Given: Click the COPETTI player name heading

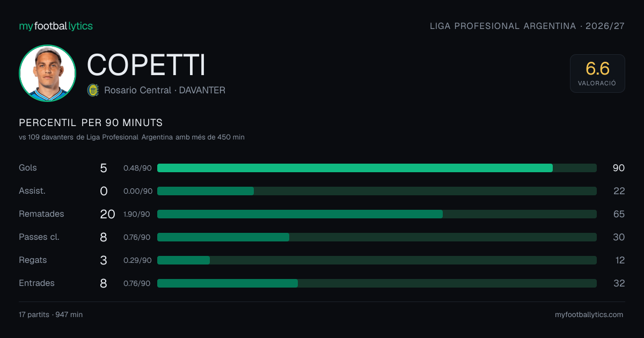Looking at the screenshot, I should pos(146,65).
